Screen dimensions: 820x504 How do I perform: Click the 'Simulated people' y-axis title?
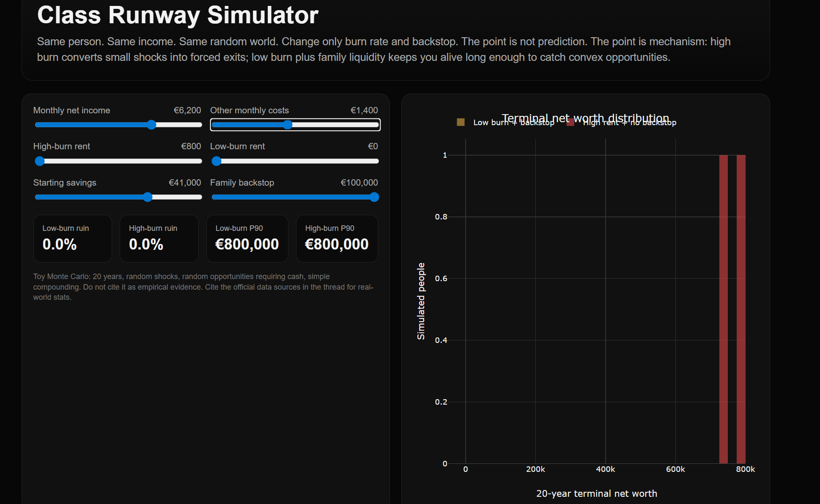point(421,301)
